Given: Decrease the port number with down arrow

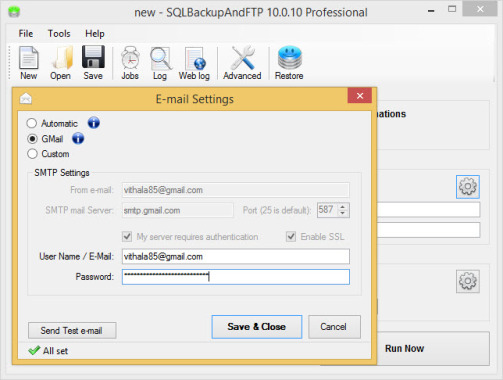Looking at the screenshot, I should pos(343,213).
